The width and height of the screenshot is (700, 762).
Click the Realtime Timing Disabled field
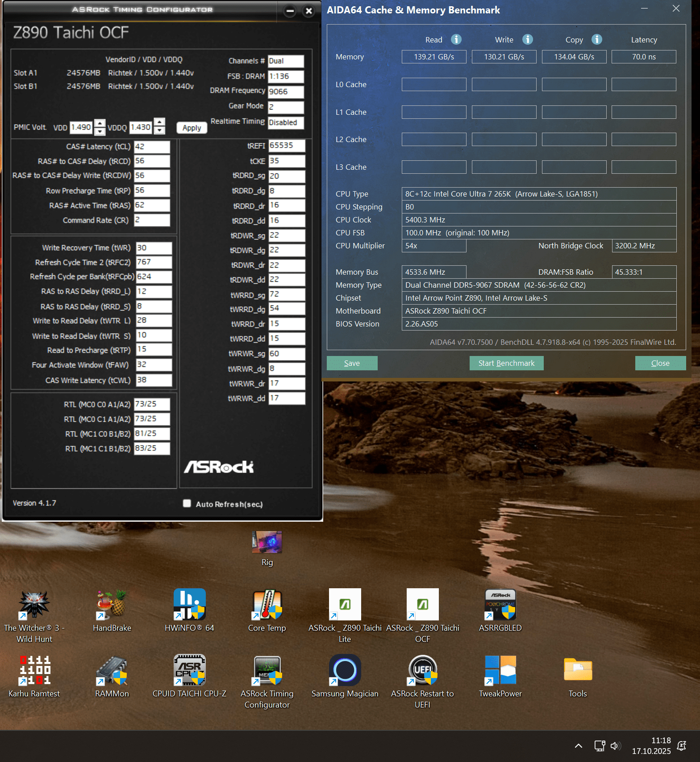point(286,122)
